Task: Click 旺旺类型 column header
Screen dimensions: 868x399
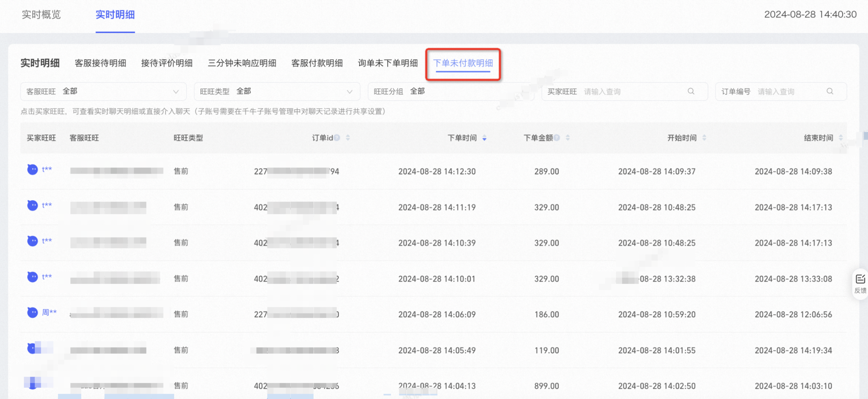Action: [x=189, y=138]
